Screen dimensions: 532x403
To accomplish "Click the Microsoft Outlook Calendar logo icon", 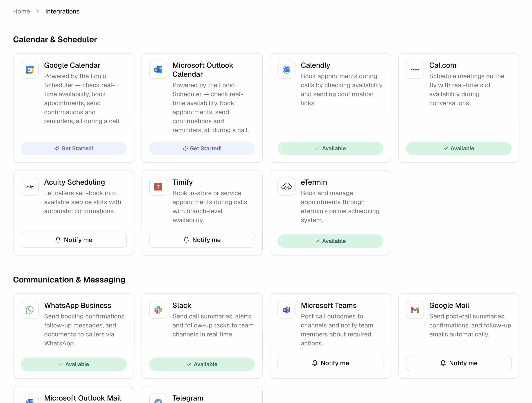I will click(158, 70).
